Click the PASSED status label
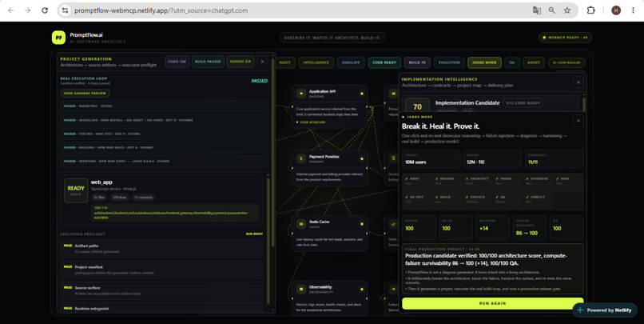The height and width of the screenshot is (324, 644). click(260, 81)
